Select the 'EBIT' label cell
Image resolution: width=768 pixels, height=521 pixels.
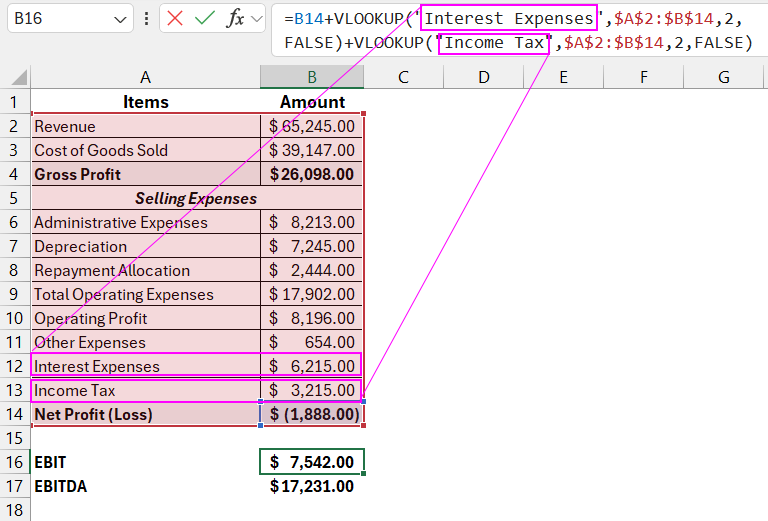[145, 462]
